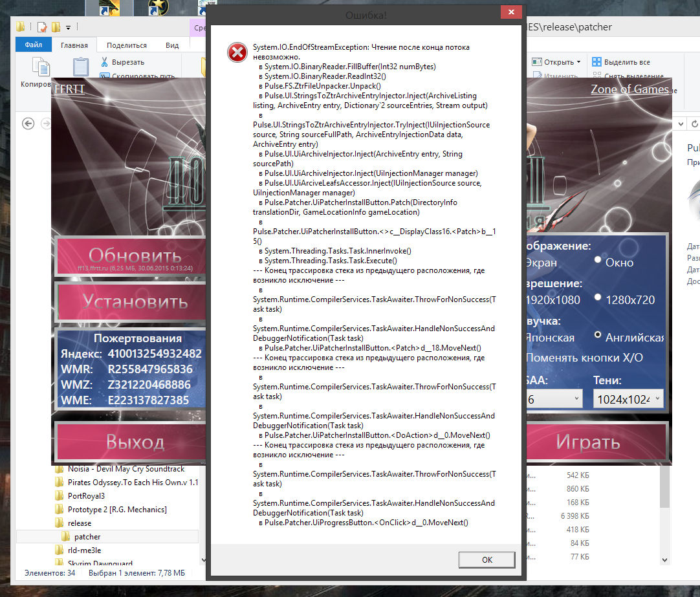Viewport: 700px width, 597px height.
Task: Click the refresh icon beside address bar
Action: (x=695, y=124)
